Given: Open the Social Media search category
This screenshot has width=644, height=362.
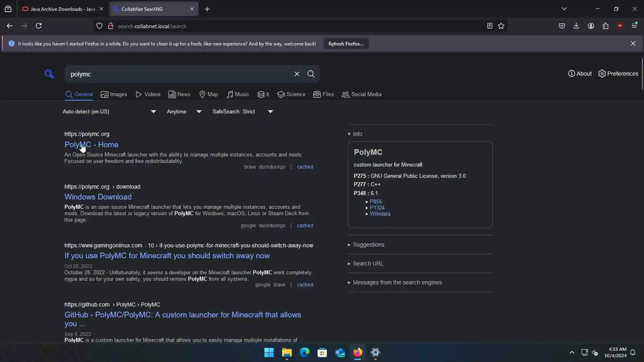Looking at the screenshot, I should [x=361, y=95].
